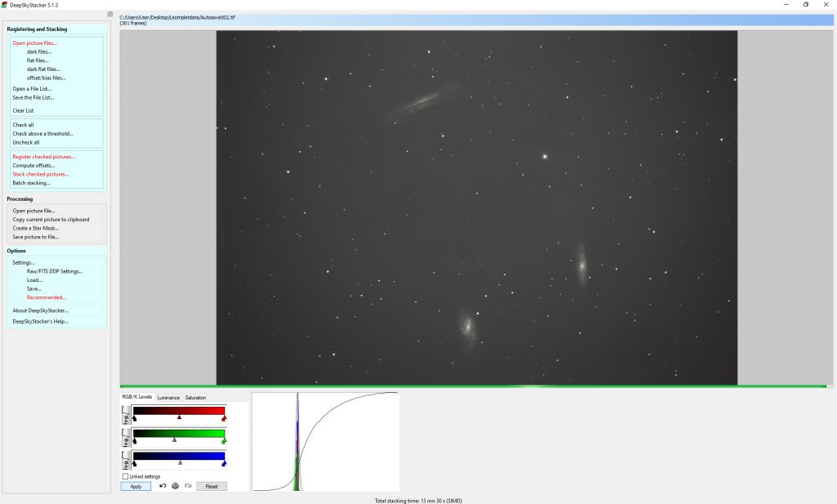The width and height of the screenshot is (837, 504).
Task: Click the blue channel gradient bar
Action: 178,456
